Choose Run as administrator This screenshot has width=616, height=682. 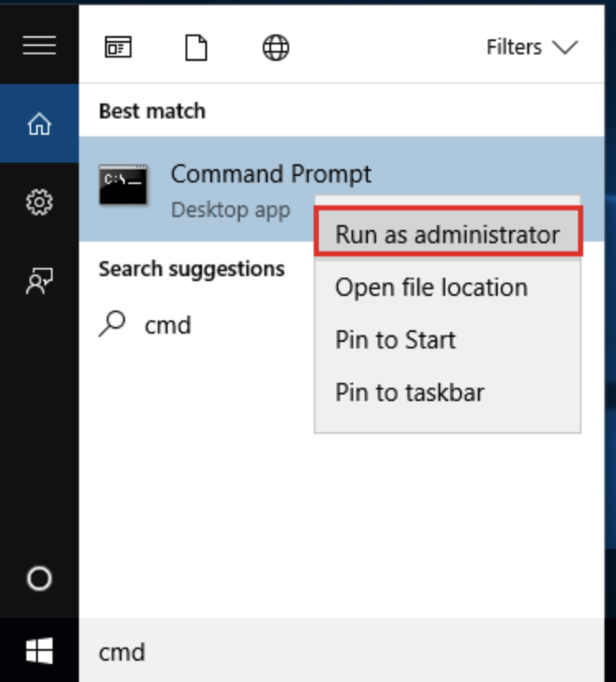[448, 234]
